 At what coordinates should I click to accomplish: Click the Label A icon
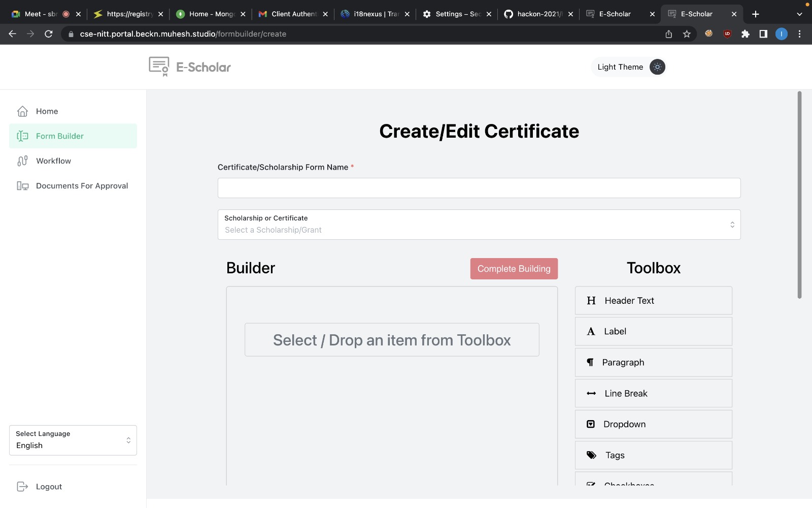591,332
